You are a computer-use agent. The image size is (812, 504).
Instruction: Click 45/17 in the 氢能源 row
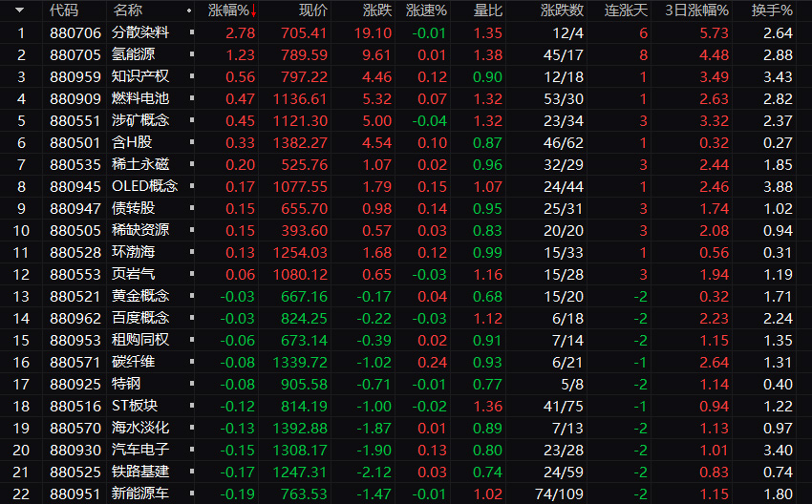[x=564, y=54]
